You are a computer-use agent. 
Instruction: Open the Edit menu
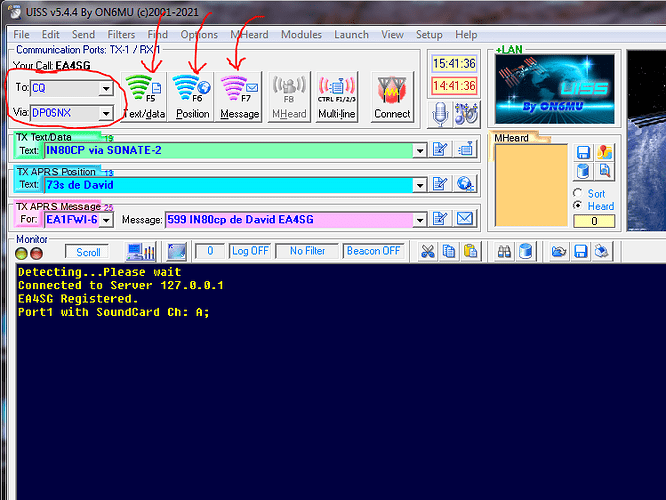pyautogui.click(x=51, y=34)
